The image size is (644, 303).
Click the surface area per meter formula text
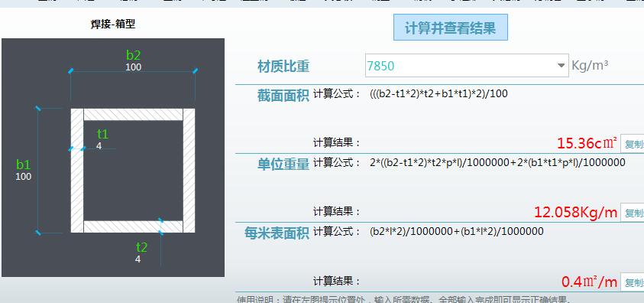tap(457, 231)
